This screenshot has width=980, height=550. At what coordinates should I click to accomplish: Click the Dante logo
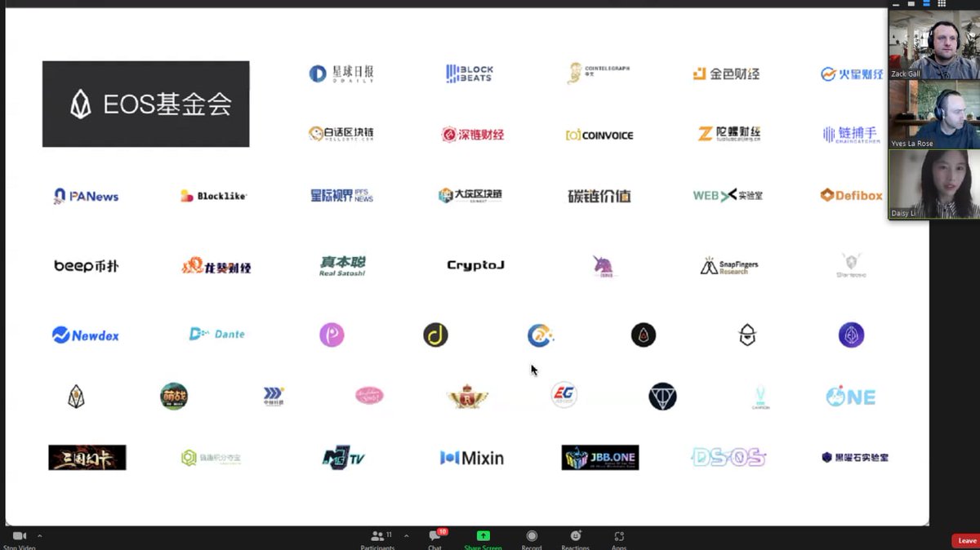[x=216, y=334]
